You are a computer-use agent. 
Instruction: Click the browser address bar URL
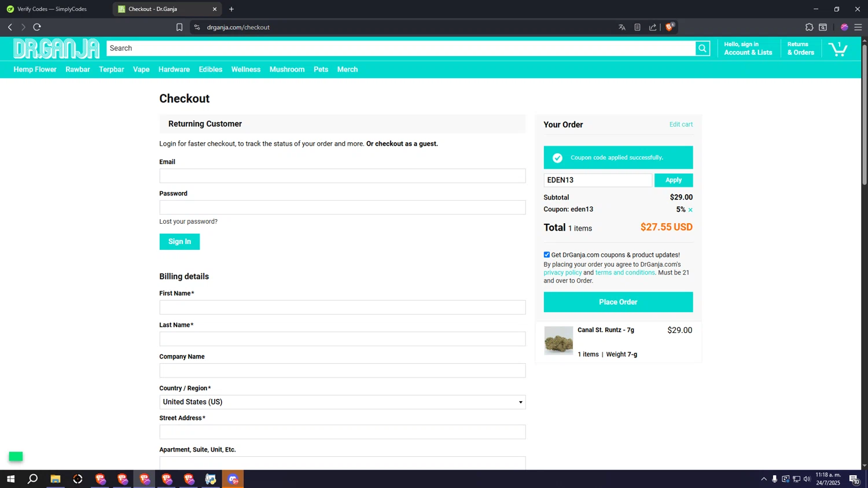[238, 27]
